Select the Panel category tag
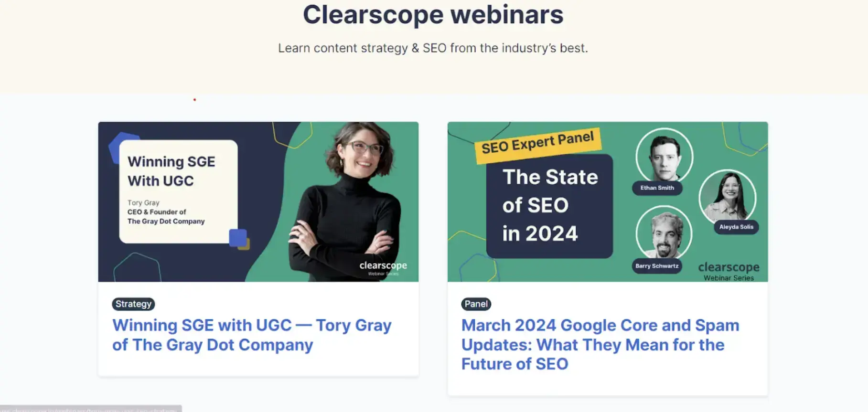This screenshot has height=412, width=868. coord(475,304)
